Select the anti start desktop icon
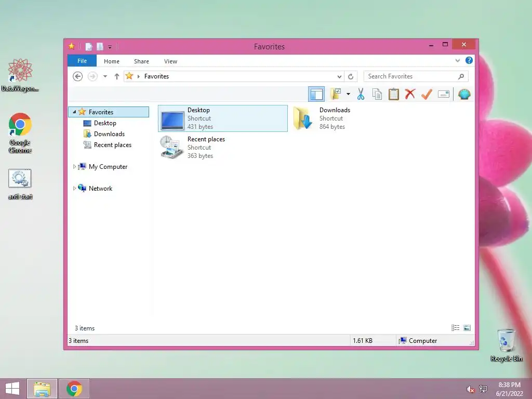 (x=20, y=184)
